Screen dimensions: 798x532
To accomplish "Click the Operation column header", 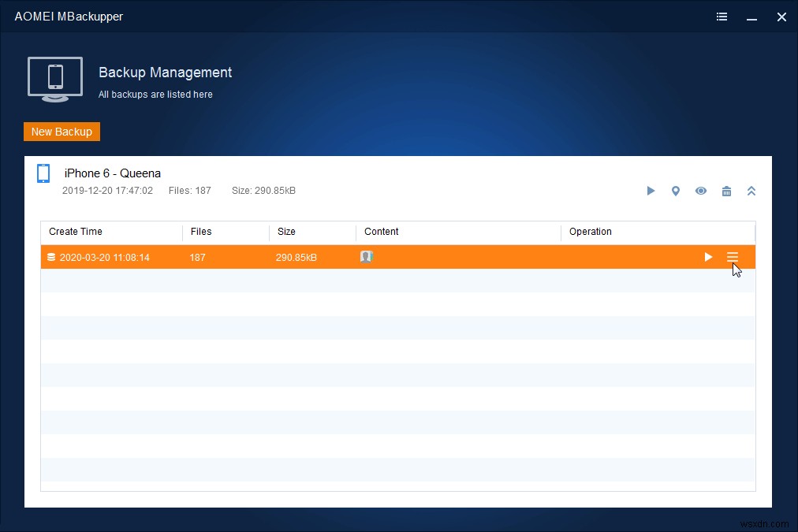I will tap(590, 232).
